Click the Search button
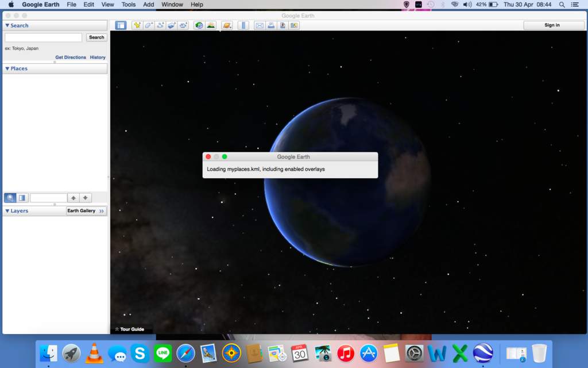 [x=96, y=37]
